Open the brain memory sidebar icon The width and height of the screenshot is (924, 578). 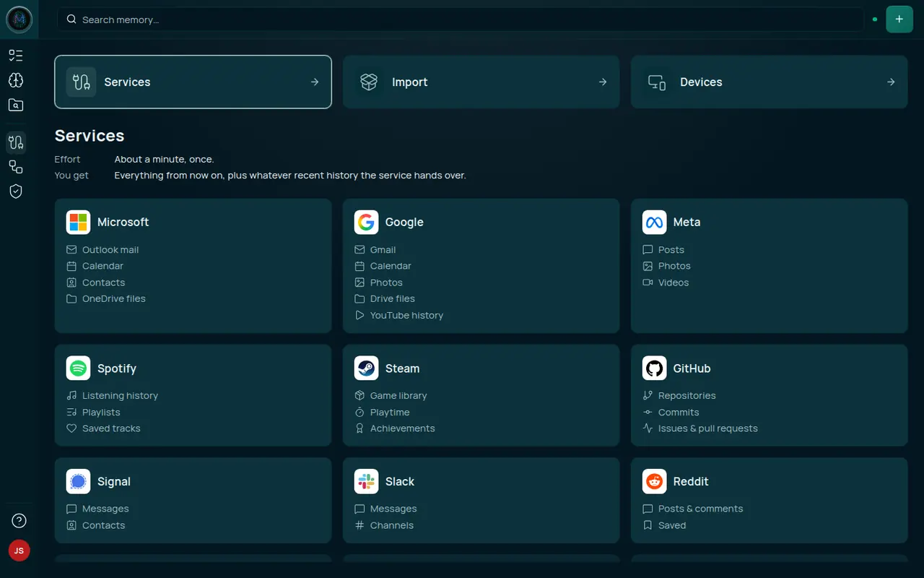tap(16, 80)
